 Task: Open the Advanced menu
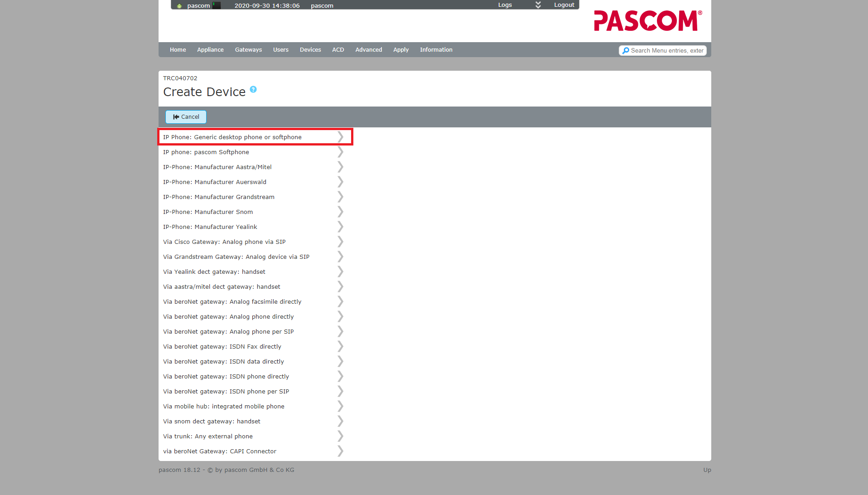368,50
